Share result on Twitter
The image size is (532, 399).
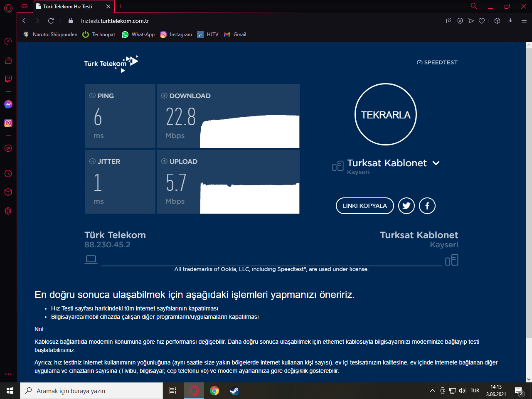click(406, 206)
